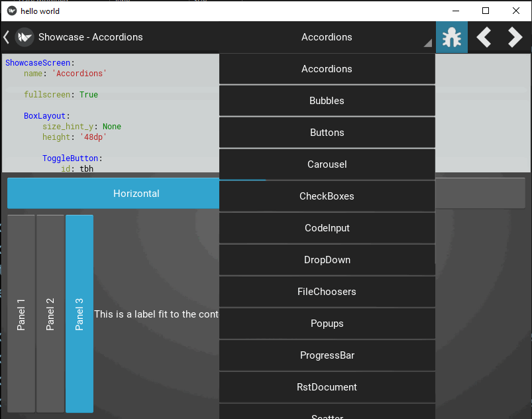Maximize the hello world window
Screen dimensions: 532x419
(486, 11)
